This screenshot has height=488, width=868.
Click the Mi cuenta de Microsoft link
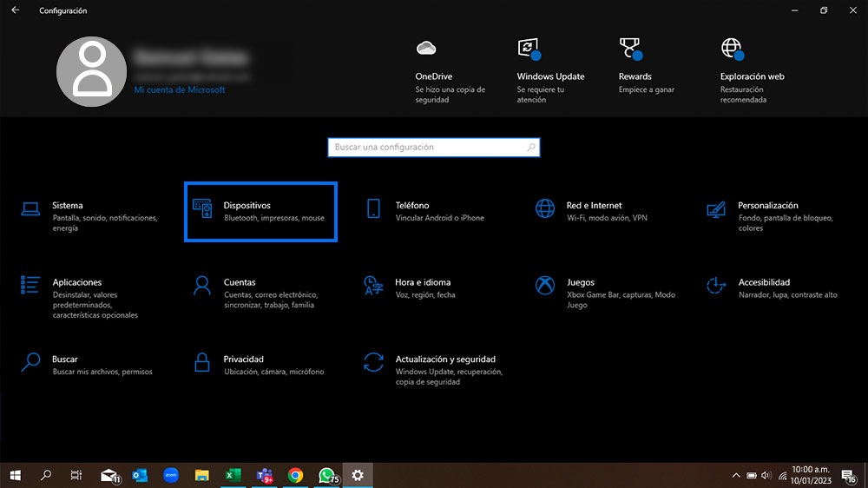coord(180,90)
